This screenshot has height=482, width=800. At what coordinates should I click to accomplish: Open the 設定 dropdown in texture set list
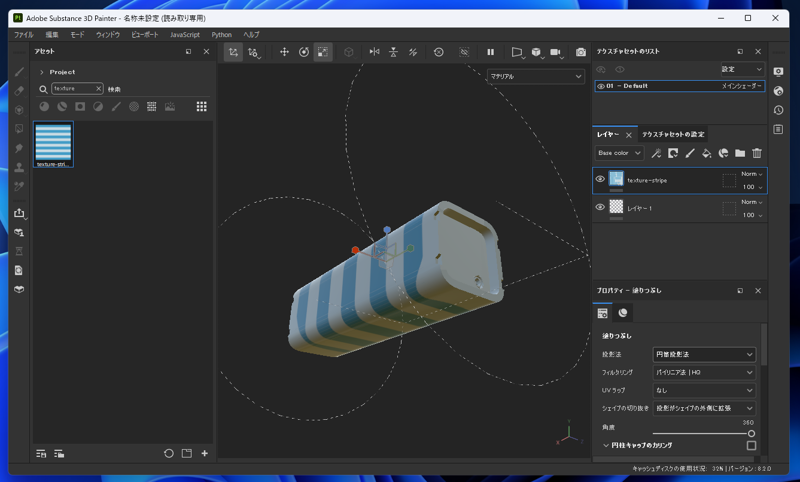point(742,69)
